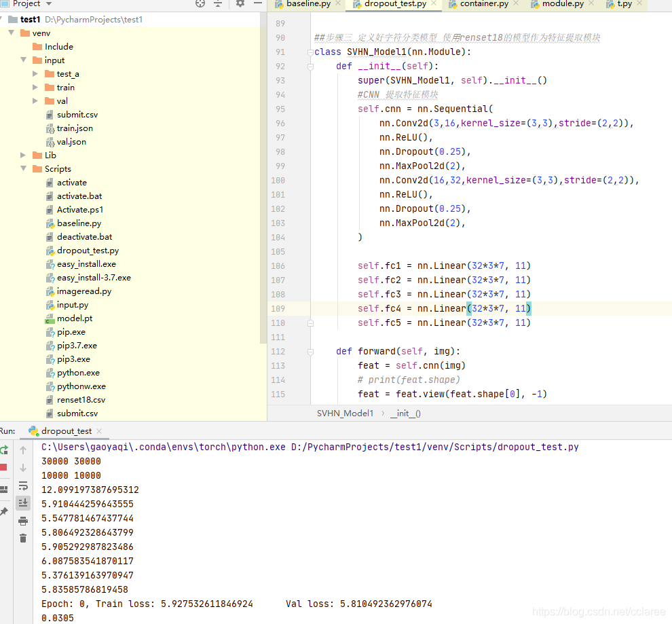Fold the __init__ method at line 92
Viewport: 672px width, 624px height.
[310, 67]
